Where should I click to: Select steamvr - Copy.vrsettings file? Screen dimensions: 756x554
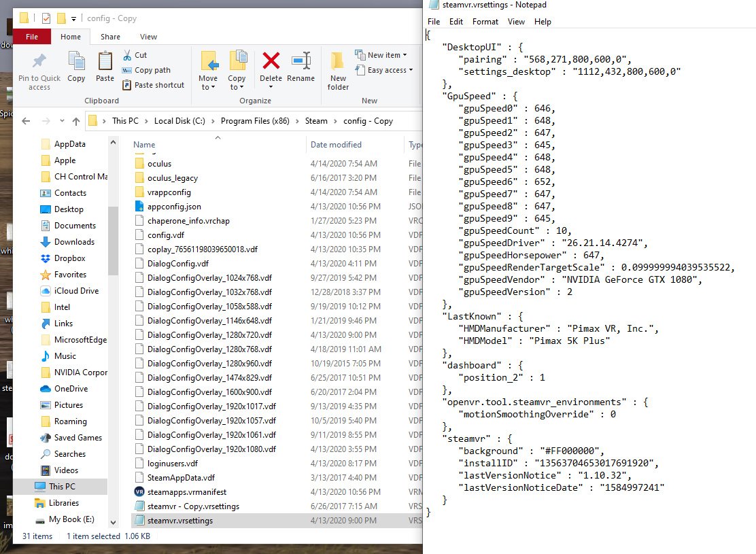[193, 506]
